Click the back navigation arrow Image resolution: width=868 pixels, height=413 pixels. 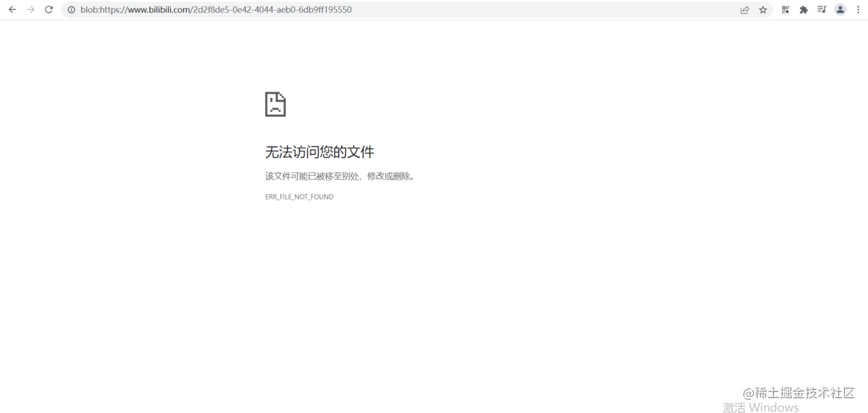click(11, 10)
